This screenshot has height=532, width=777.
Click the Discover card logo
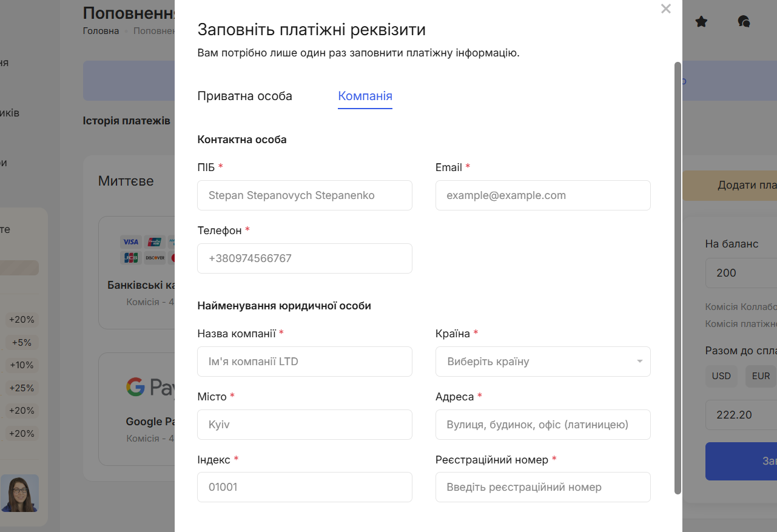coord(155,258)
